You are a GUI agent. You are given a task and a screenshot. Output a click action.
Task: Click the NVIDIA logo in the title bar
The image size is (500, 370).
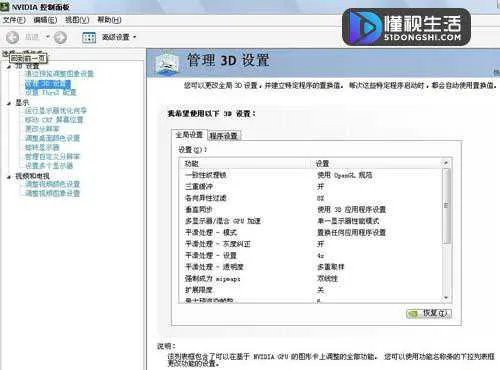[5, 7]
